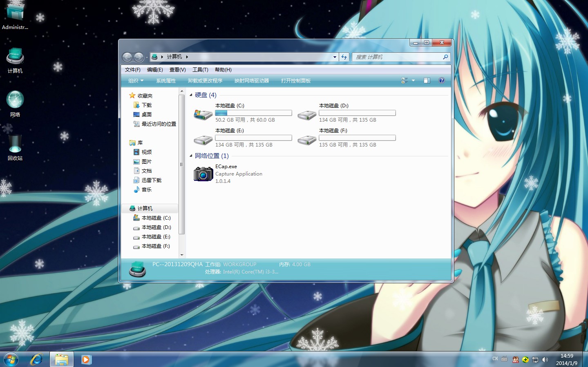Open the address bar history dropdown
Image resolution: width=588 pixels, height=367 pixels.
tap(335, 57)
